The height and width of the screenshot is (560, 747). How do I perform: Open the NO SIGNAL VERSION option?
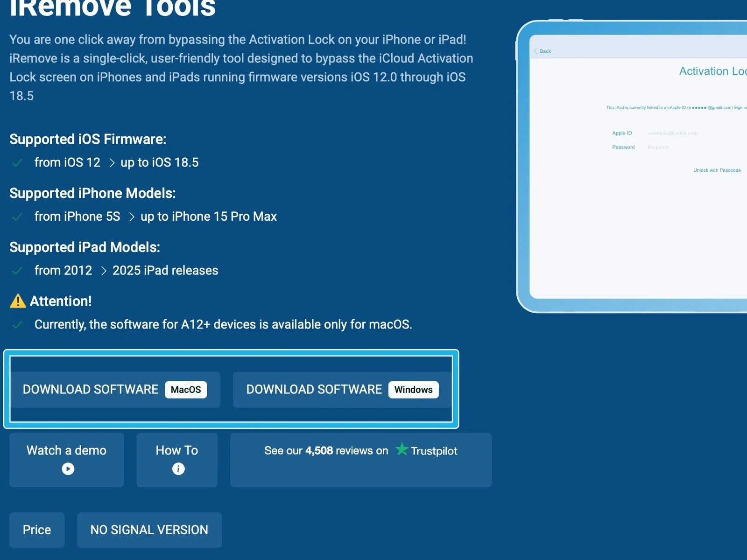click(x=149, y=530)
